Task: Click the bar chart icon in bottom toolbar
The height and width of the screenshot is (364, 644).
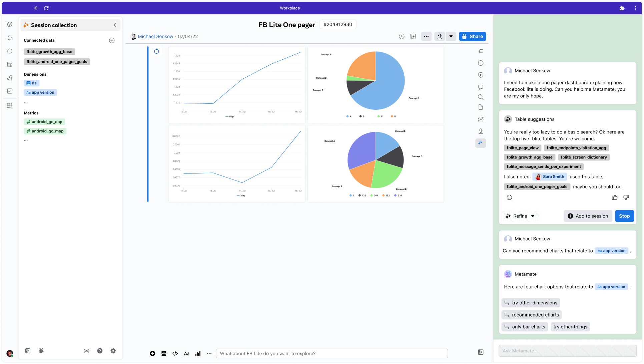Action: (198, 353)
